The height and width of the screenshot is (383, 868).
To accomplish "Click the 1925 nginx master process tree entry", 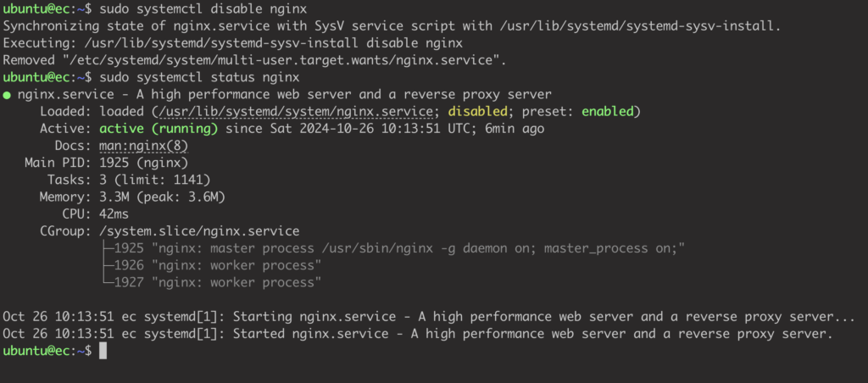I will pyautogui.click(x=399, y=248).
